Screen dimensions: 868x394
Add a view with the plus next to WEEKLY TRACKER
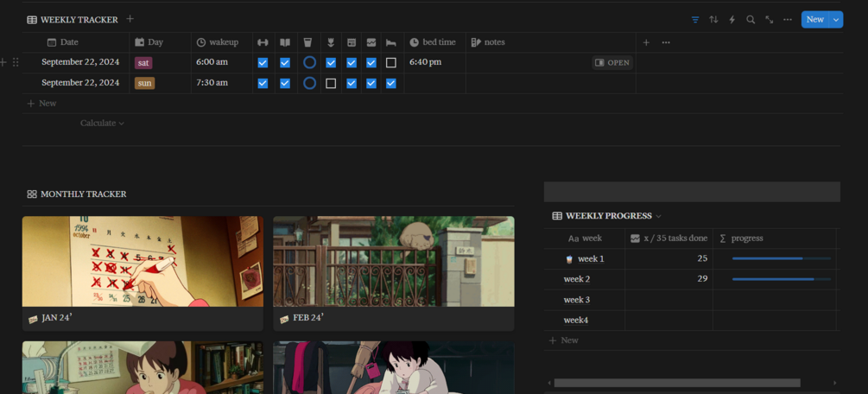(x=130, y=19)
